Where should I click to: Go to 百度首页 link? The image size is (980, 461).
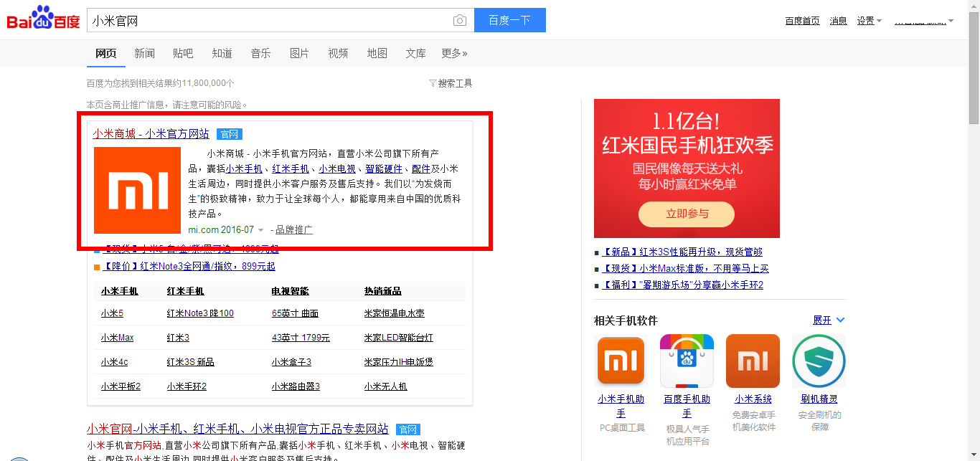[802, 21]
